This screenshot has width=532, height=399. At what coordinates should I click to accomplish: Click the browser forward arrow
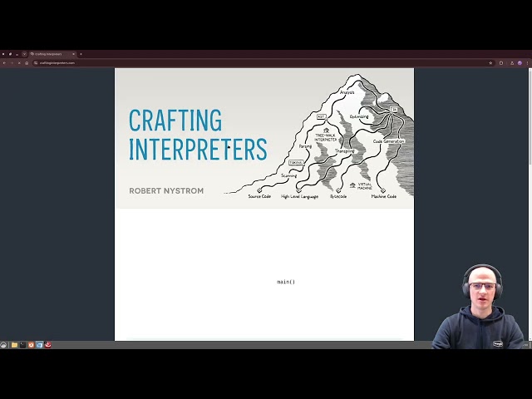pyautogui.click(x=12, y=63)
